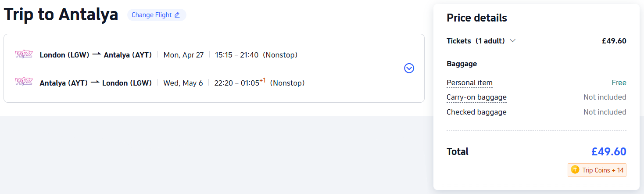Click the Trip Coins + 14 badge

597,170
